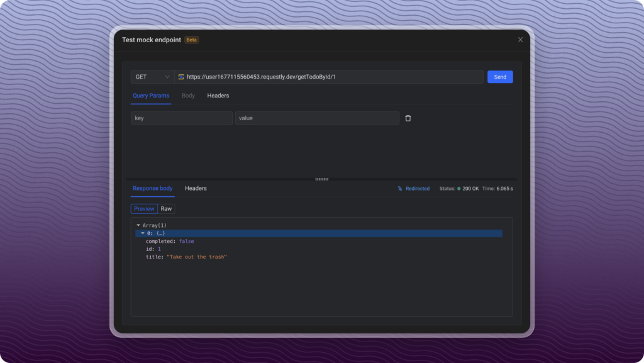Screen dimensions: 644x363
Task: Switch to the Query Params tab
Action: click(x=151, y=96)
